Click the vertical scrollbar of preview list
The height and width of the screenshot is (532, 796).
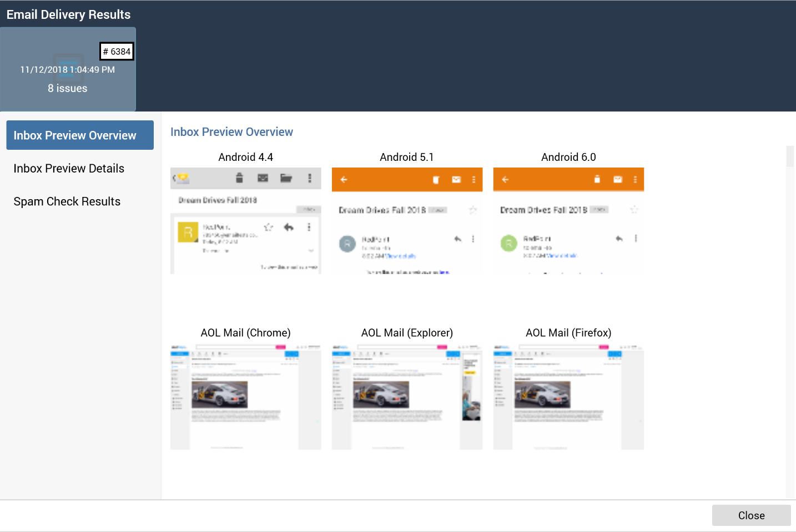point(790,322)
